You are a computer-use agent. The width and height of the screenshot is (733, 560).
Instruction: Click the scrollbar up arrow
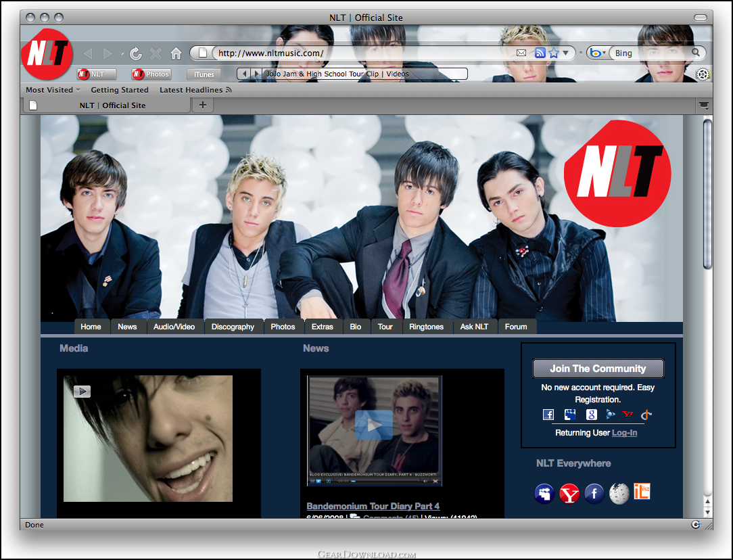(x=707, y=502)
